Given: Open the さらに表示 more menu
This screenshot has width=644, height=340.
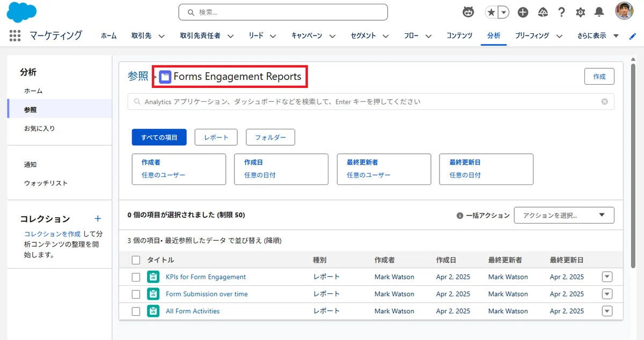Looking at the screenshot, I should pyautogui.click(x=598, y=36).
